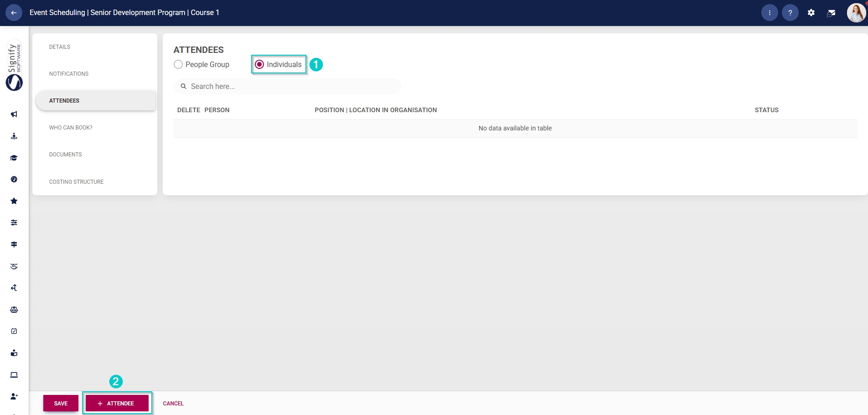Open the Costing Structure tab

click(77, 182)
